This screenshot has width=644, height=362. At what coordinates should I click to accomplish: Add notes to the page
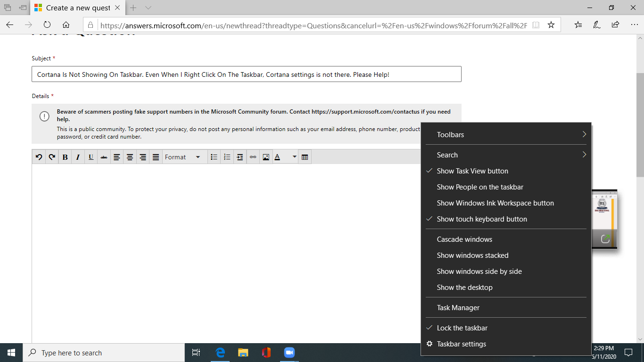597,25
